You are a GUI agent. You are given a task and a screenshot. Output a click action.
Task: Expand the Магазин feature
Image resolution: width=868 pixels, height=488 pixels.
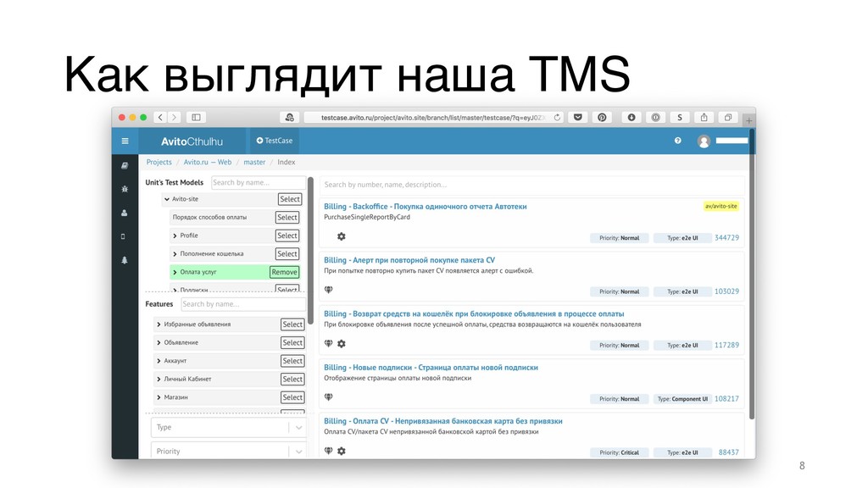[x=159, y=397]
